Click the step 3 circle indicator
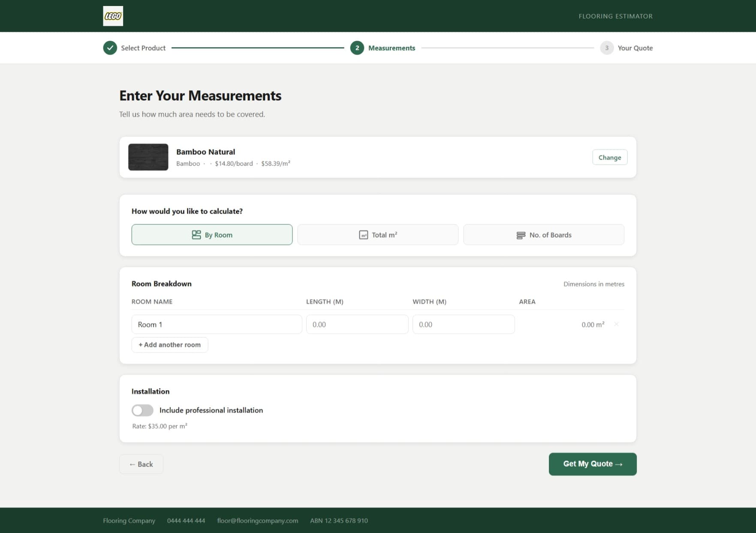 point(606,48)
